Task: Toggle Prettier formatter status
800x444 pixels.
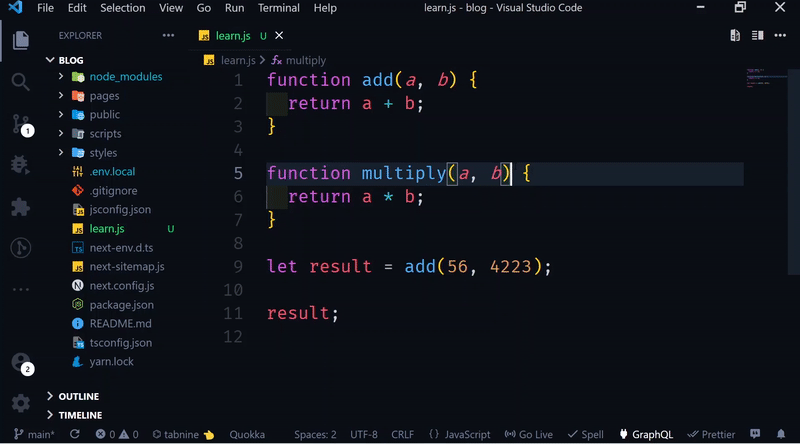Action: [711, 434]
